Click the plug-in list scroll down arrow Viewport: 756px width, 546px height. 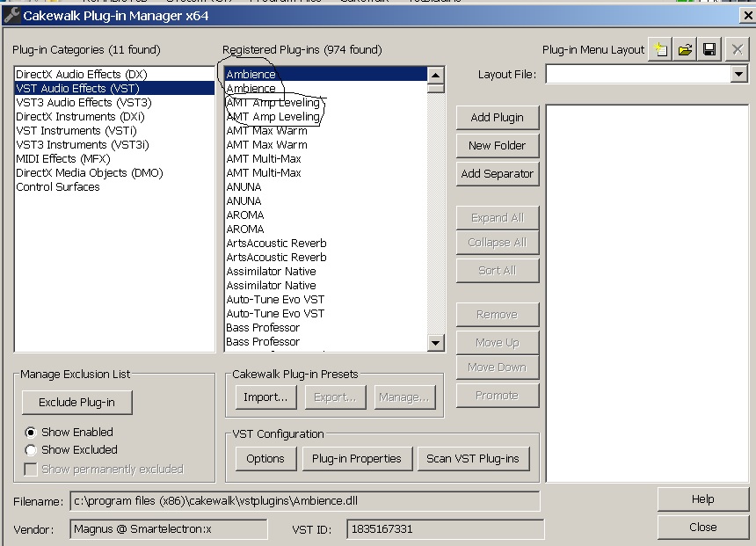[x=435, y=344]
